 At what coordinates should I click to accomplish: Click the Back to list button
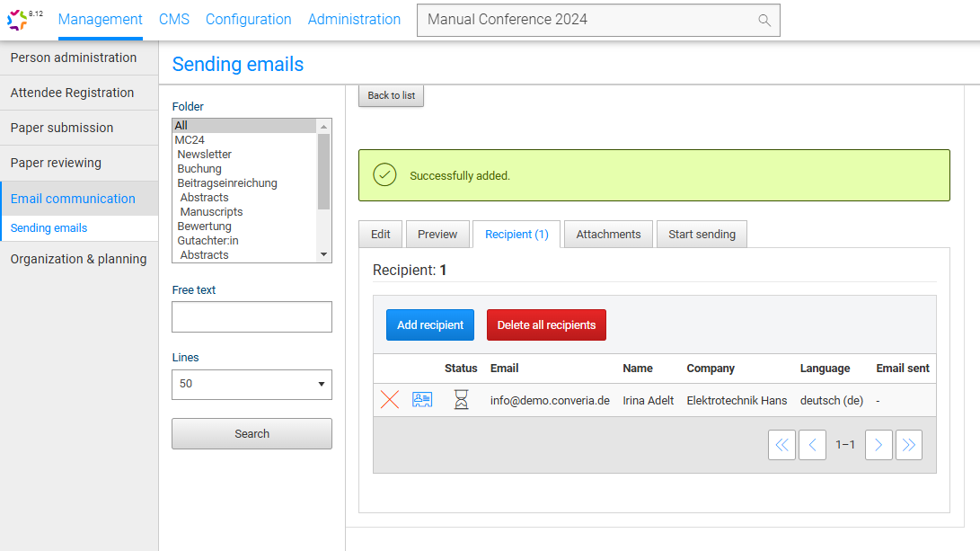point(391,95)
